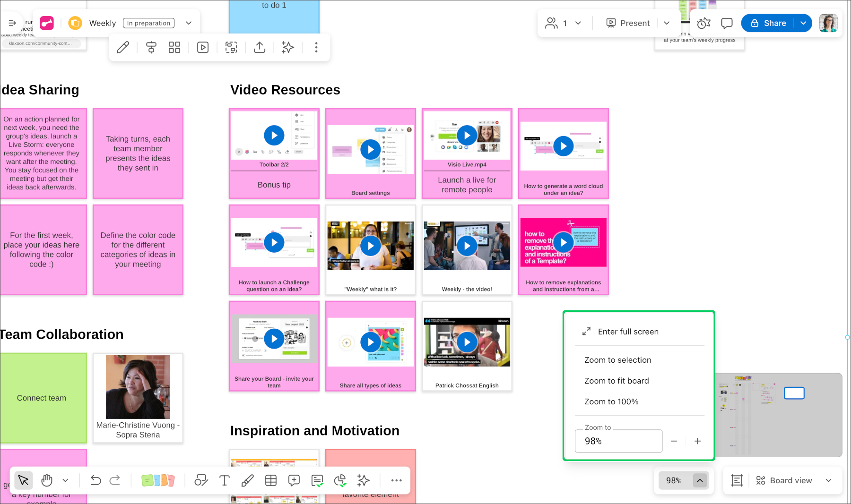
Task: Pick the colored sticky notes swatch
Action: (x=158, y=480)
